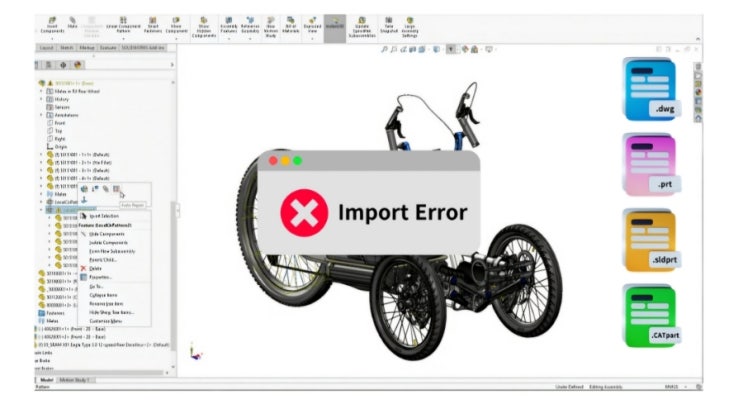Select the Model tab at bottom

46,380
